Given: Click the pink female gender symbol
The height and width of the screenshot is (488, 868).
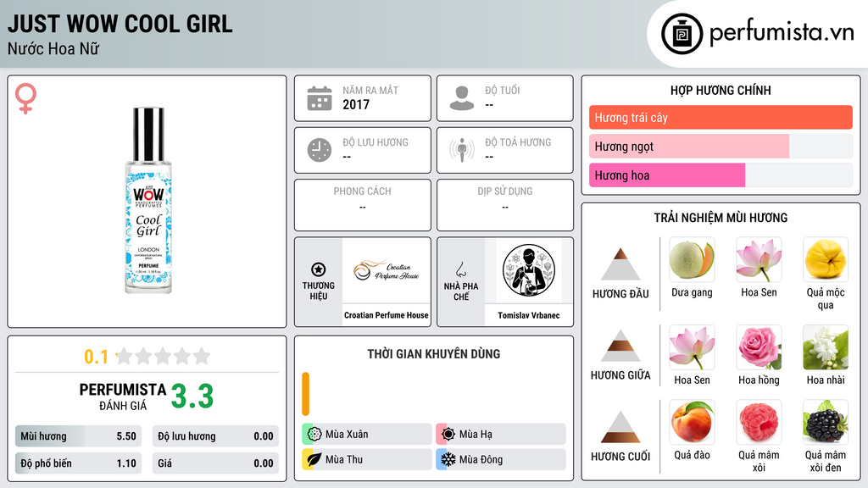Looking at the screenshot, I should pos(25,98).
